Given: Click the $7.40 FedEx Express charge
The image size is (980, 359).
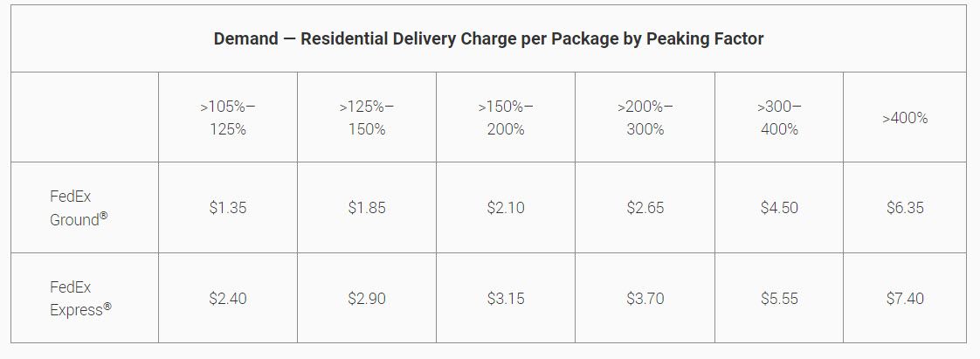Looking at the screenshot, I should click(905, 299).
